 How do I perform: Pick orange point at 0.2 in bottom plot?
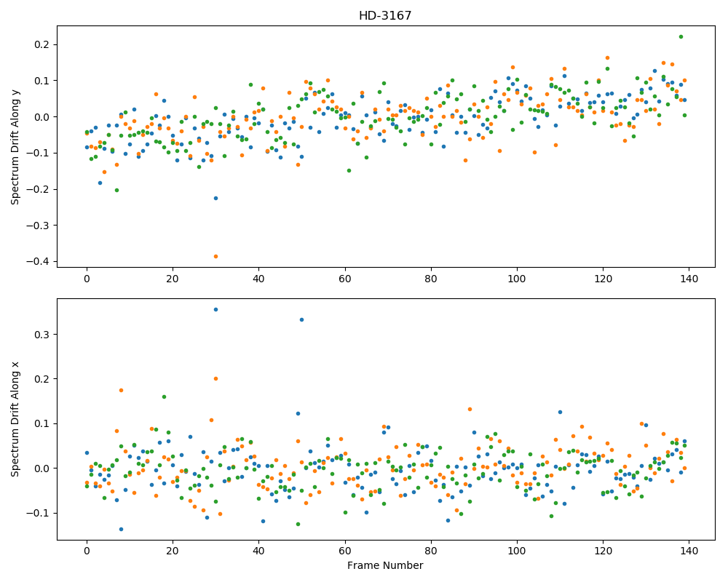(x=216, y=379)
